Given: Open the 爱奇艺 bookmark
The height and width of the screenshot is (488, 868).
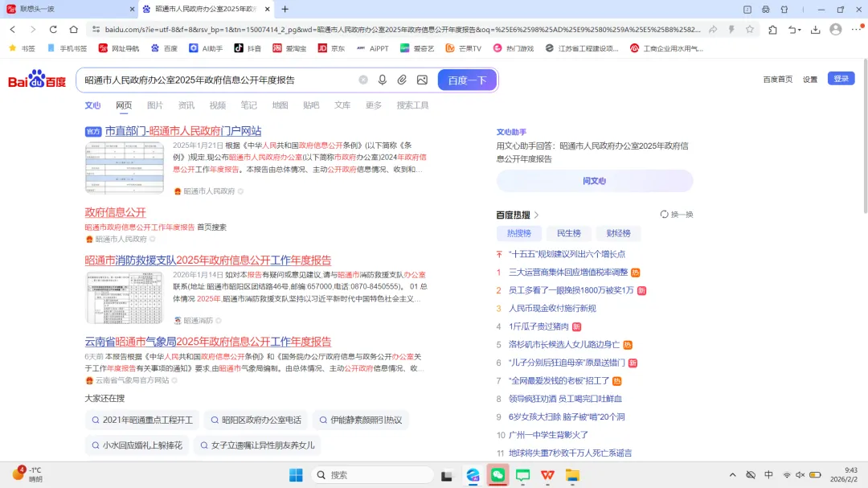Looking at the screenshot, I should coord(417,48).
